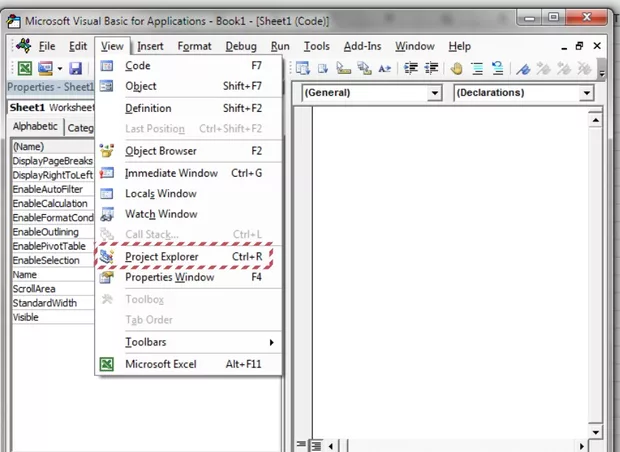Click the Indent toolbar icon
The width and height of the screenshot is (620, 452).
411,68
